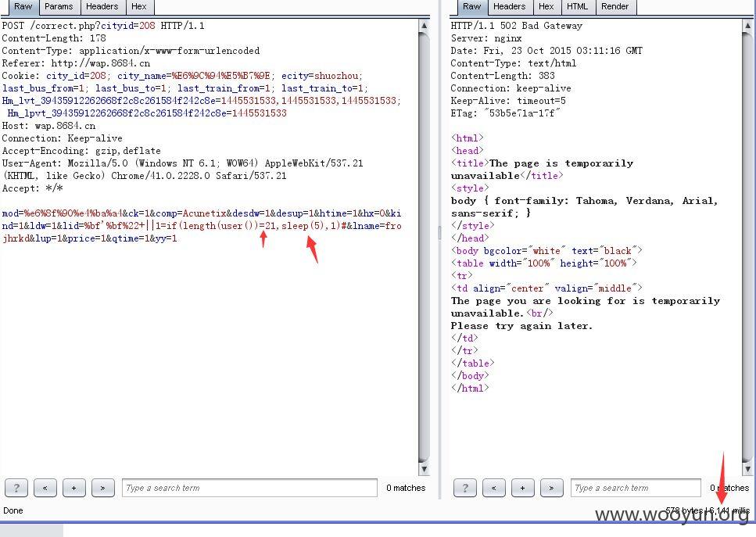Image resolution: width=756 pixels, height=537 pixels.
Task: Click the response search help '?' button
Action: tap(465, 488)
